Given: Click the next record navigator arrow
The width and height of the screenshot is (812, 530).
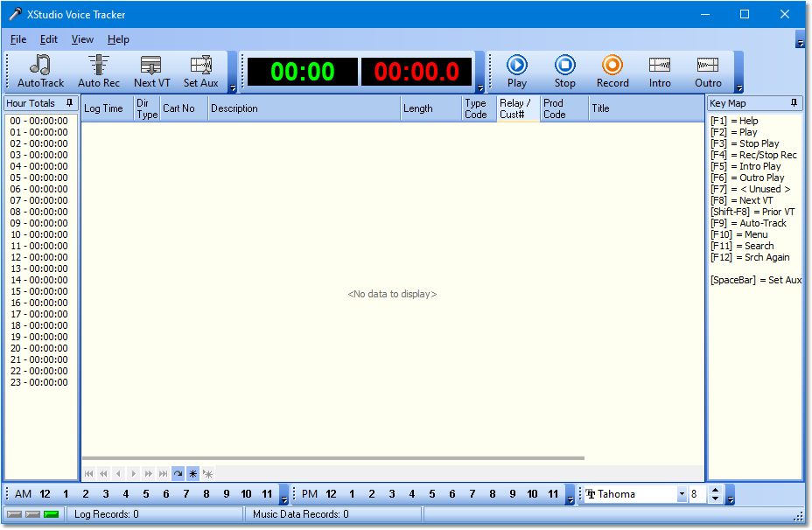Looking at the screenshot, I should (x=134, y=473).
